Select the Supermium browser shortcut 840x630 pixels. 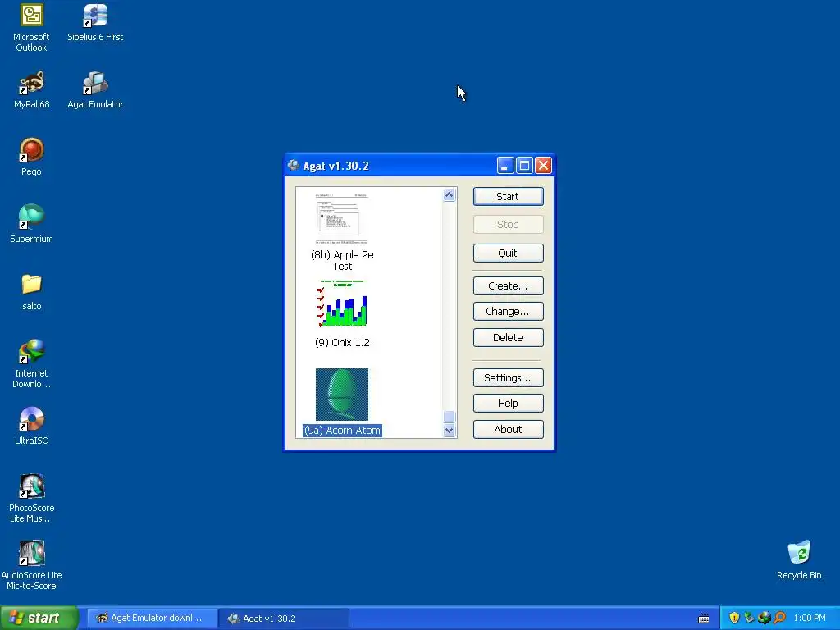click(x=31, y=224)
